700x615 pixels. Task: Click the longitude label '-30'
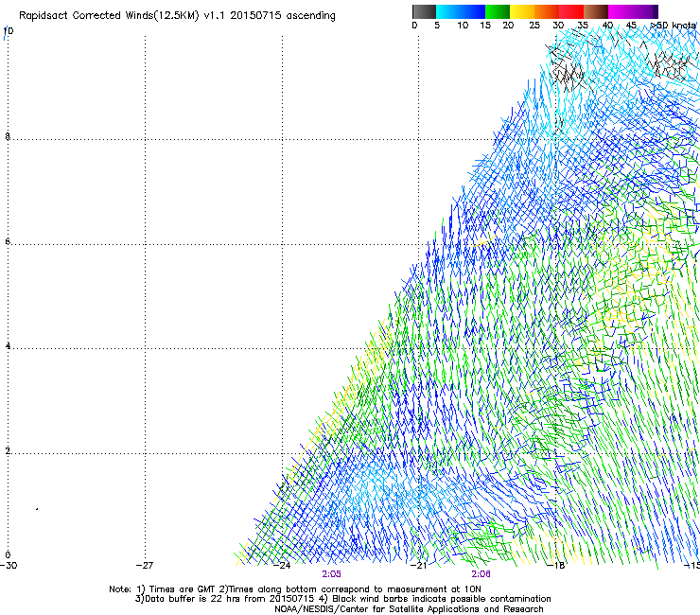[x=9, y=566]
